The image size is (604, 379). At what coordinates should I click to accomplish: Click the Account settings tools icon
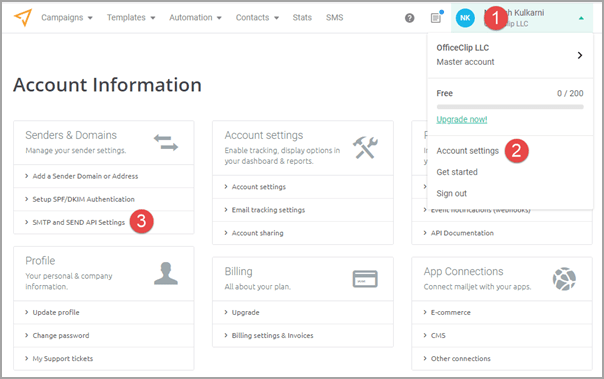coord(365,148)
